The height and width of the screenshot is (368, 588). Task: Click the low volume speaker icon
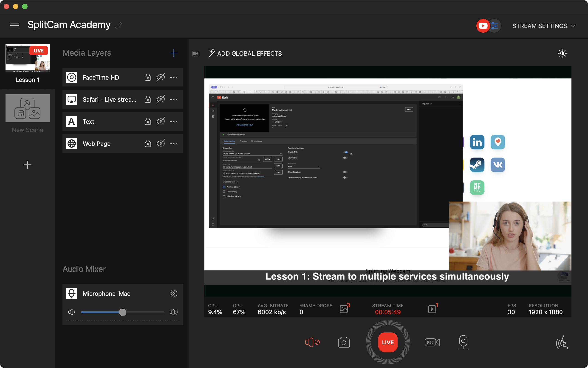coord(71,312)
